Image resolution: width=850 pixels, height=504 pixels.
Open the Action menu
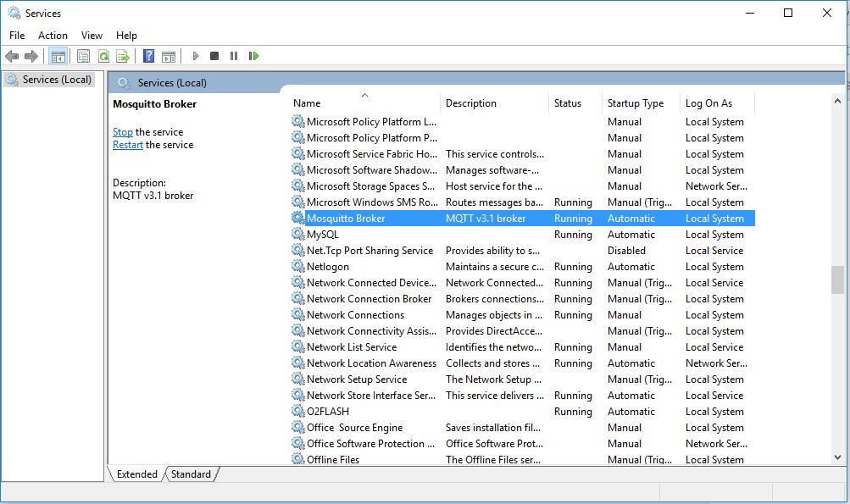click(x=53, y=36)
